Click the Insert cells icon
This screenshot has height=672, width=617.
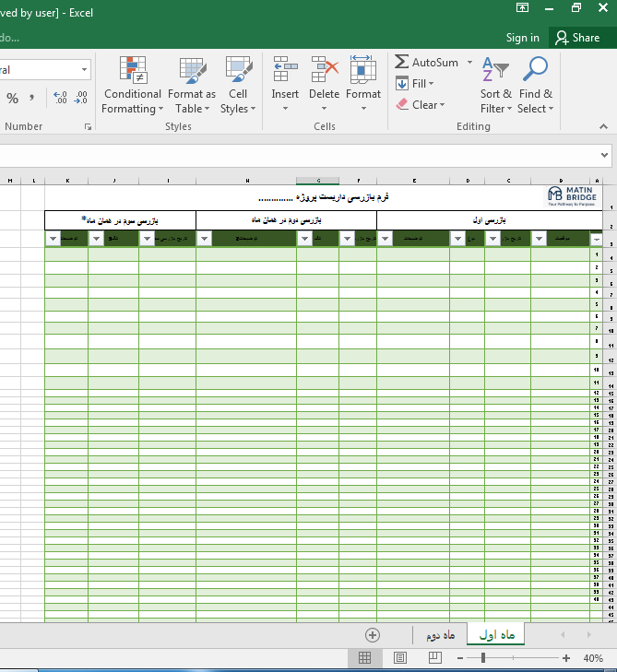pos(285,72)
